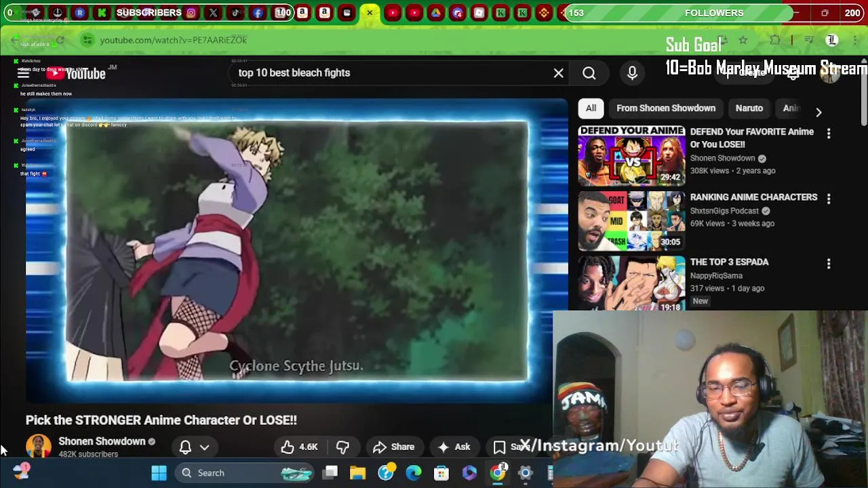Viewport: 868px width, 488px height.
Task: Select the youtube.com URL in address bar
Action: pyautogui.click(x=174, y=40)
